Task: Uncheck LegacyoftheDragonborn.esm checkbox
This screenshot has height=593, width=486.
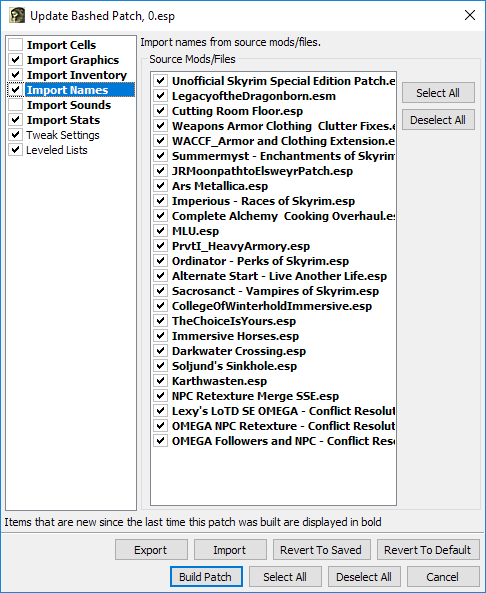Action: click(x=160, y=96)
